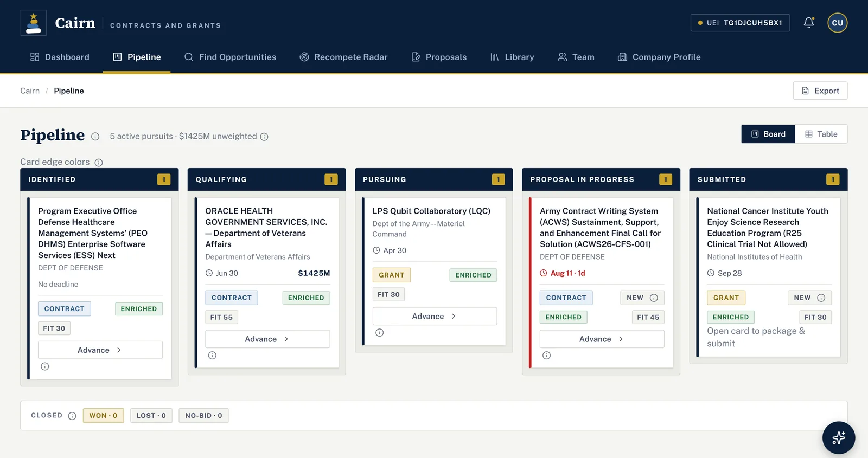Export the pipeline

[x=820, y=91]
